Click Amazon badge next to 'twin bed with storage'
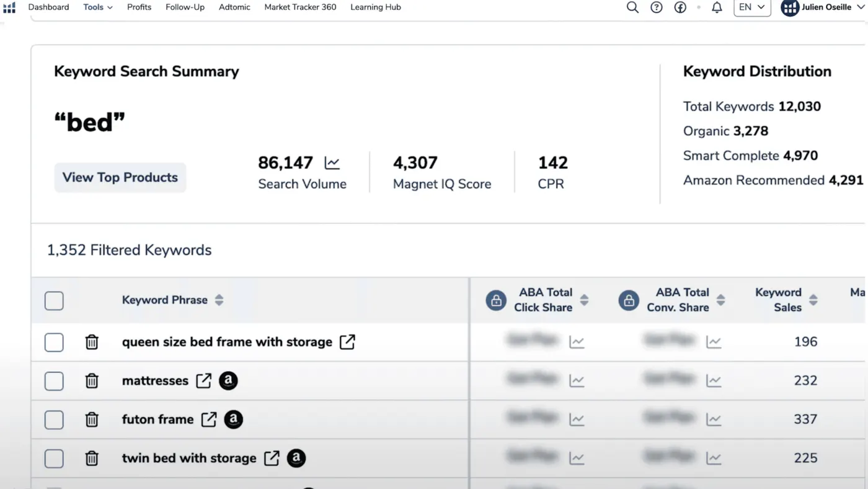868x489 pixels. [296, 458]
